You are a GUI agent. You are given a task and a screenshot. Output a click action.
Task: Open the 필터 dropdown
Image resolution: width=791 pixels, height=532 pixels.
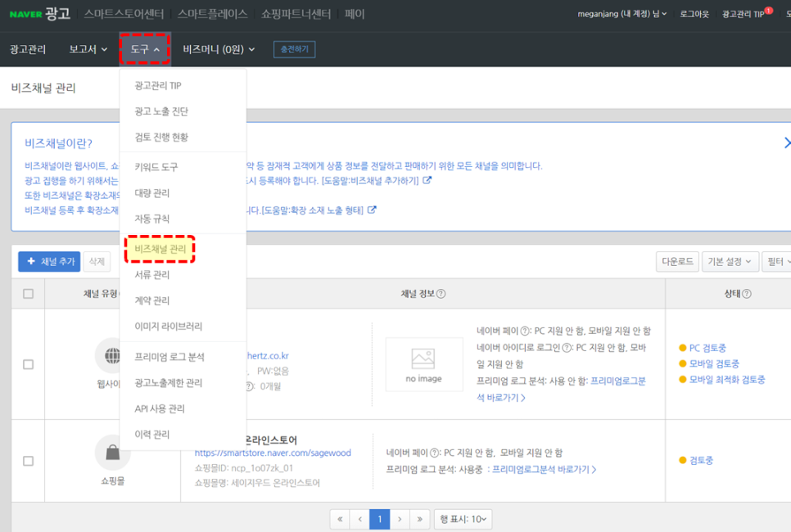pyautogui.click(x=777, y=261)
